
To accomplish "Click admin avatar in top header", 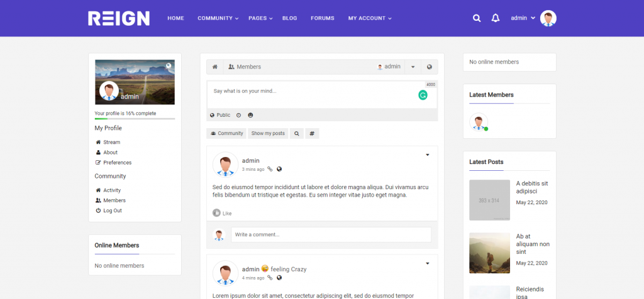I will (x=548, y=18).
